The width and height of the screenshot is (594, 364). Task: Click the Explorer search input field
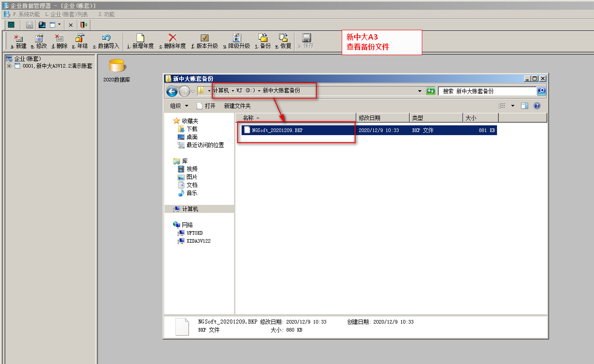pos(487,91)
